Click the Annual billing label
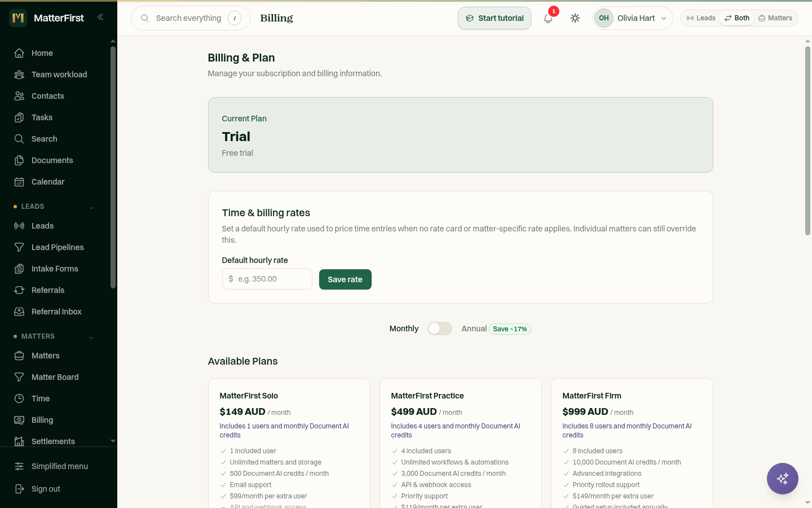Viewport: 812px width, 508px height. 474,329
